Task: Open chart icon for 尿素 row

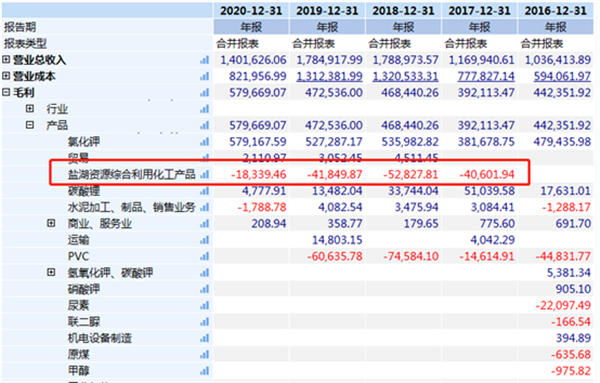Action: click(x=205, y=306)
